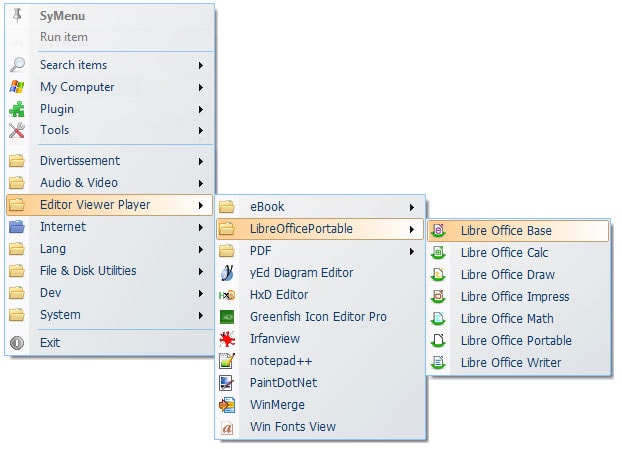Launch WinMerge from the submenu

tap(320, 405)
